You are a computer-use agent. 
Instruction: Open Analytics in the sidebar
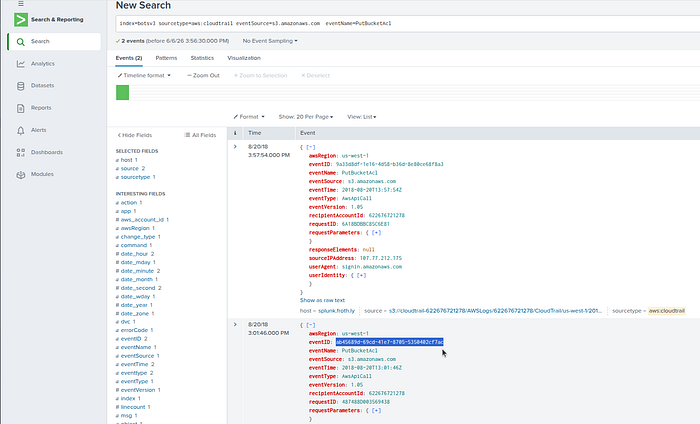click(x=43, y=64)
